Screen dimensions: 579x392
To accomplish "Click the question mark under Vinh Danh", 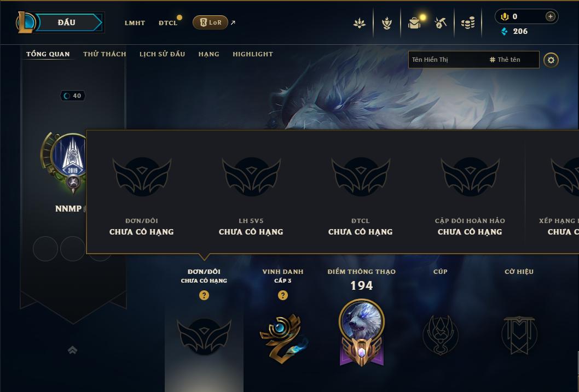I will coord(283,295).
